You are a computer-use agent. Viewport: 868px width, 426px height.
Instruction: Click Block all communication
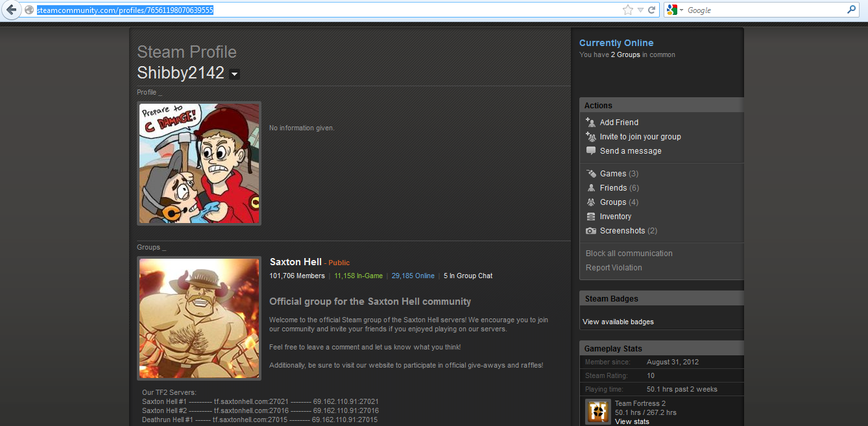[629, 254]
